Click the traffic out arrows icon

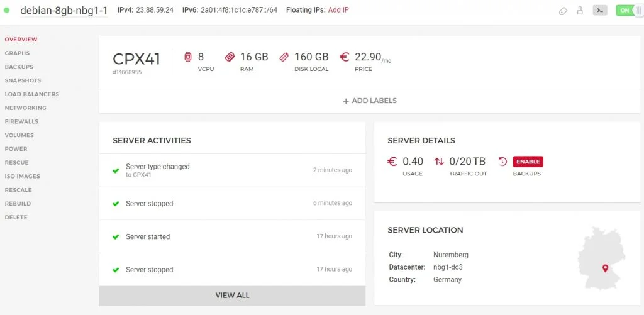click(439, 162)
